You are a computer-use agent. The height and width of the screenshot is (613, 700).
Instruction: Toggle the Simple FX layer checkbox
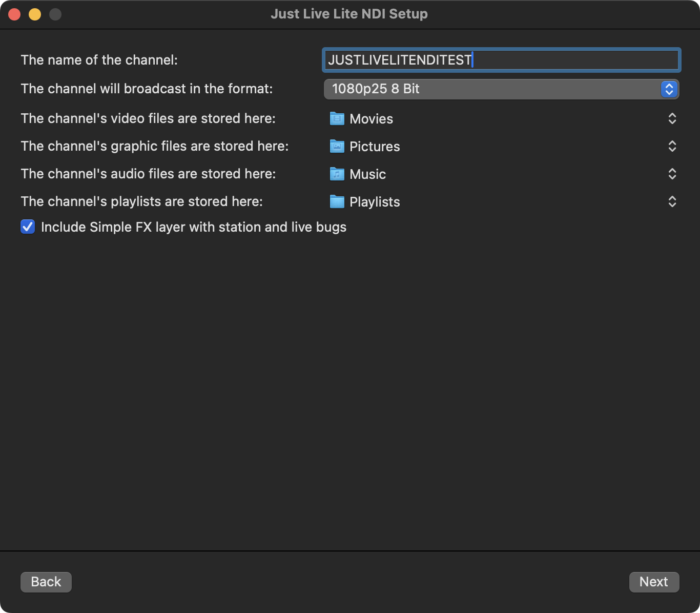click(x=28, y=227)
